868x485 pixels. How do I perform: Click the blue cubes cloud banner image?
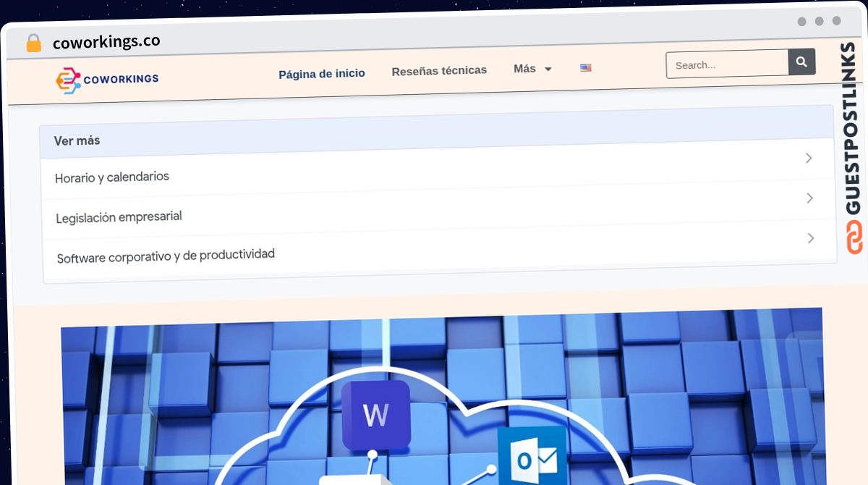[x=443, y=396]
